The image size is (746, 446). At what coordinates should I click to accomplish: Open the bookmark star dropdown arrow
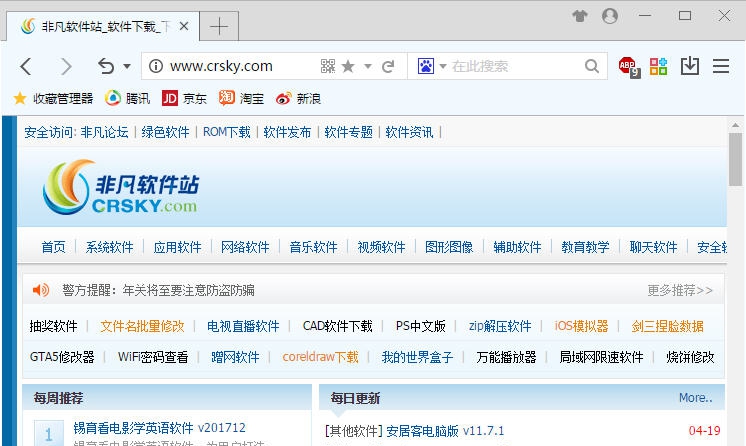368,66
